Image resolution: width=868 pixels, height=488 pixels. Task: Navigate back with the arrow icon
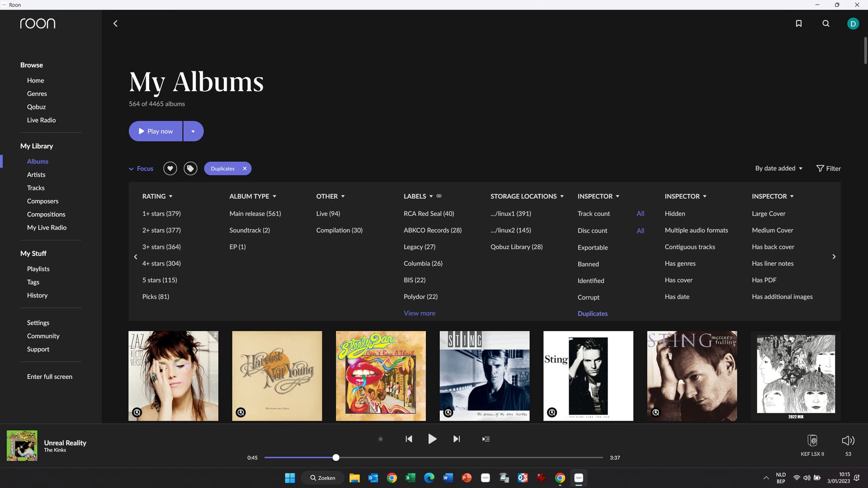[x=115, y=23]
